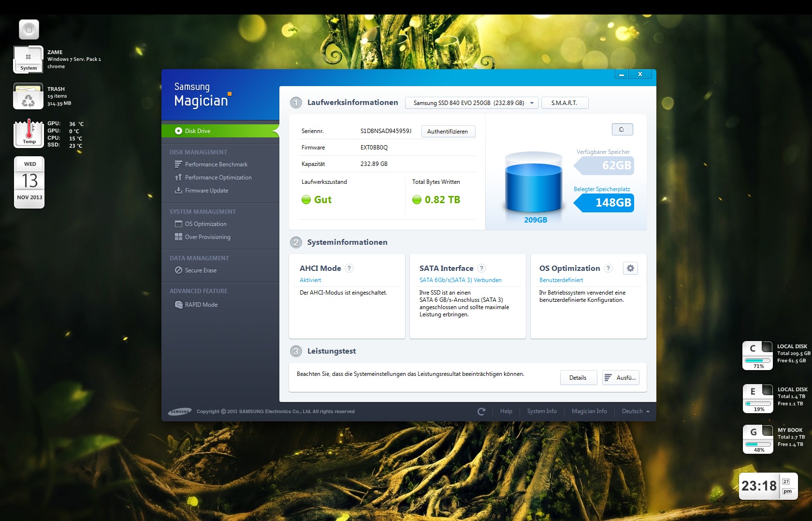Click the serial number S1DBNSAD945959J
The image size is (812, 521).
(386, 131)
